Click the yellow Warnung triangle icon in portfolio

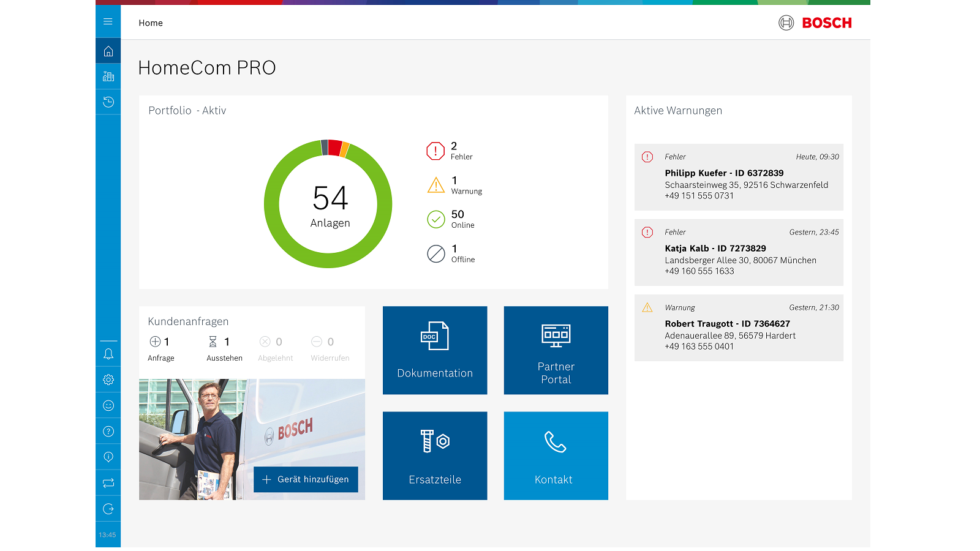435,185
